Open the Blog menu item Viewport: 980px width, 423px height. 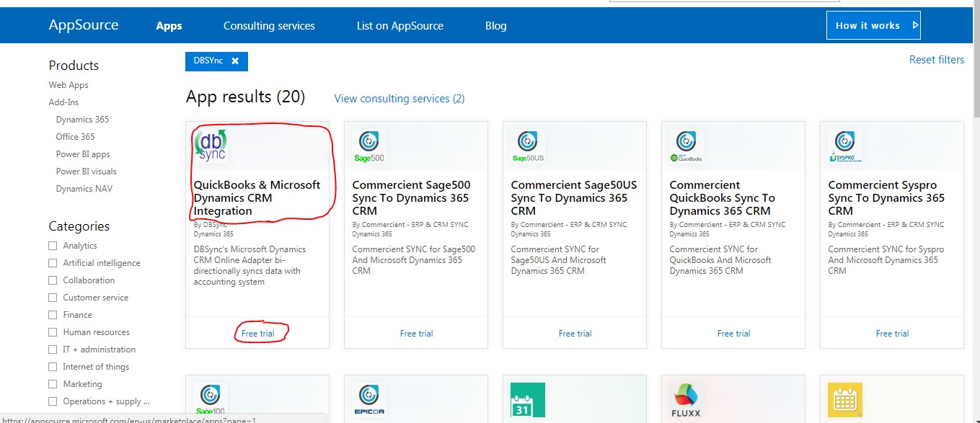(x=495, y=26)
